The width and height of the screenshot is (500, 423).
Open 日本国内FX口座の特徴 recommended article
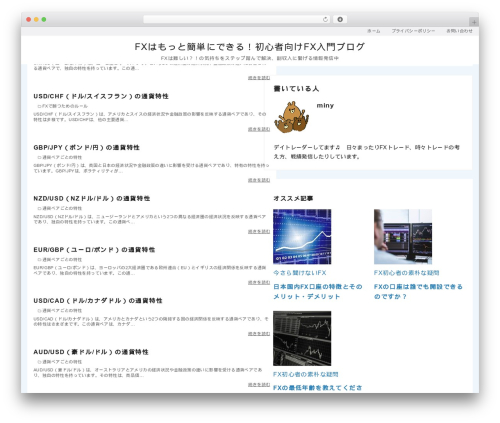318,292
